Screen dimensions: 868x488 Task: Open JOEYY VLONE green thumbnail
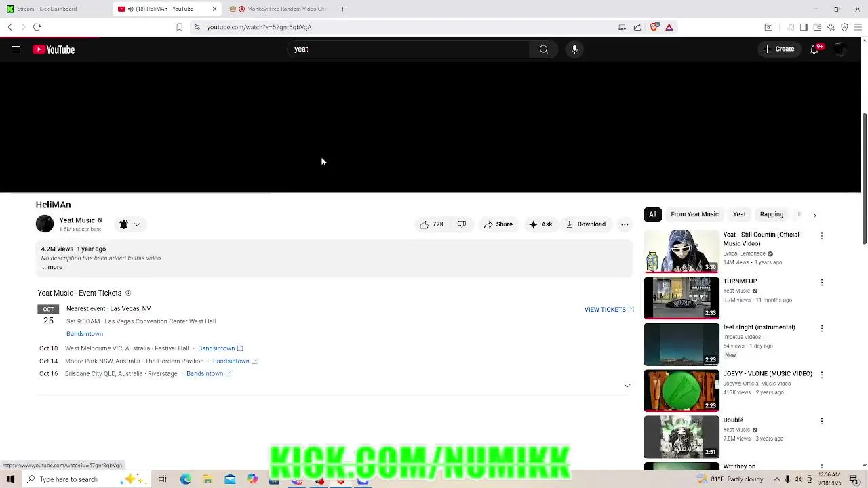[x=682, y=390]
